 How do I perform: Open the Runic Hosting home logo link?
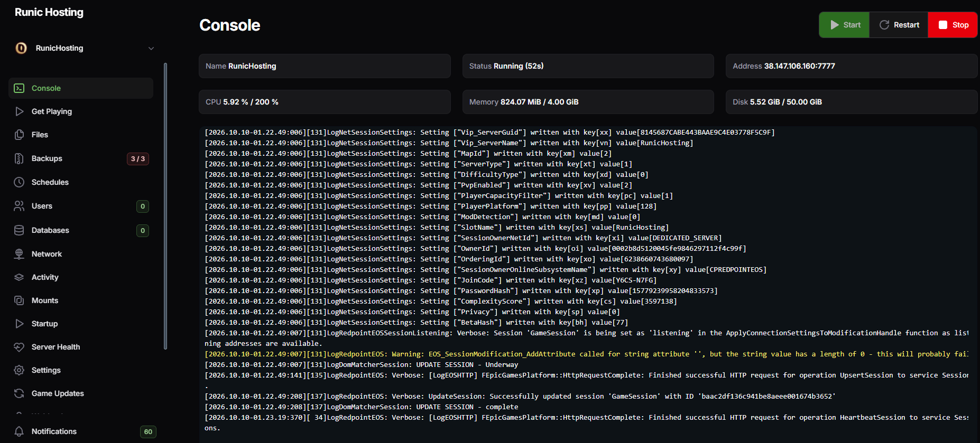tap(49, 12)
